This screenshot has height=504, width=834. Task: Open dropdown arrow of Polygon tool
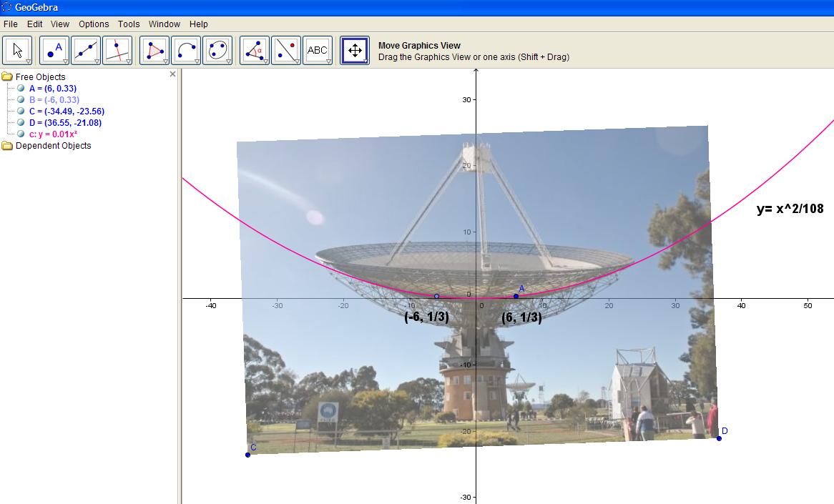tap(165, 61)
